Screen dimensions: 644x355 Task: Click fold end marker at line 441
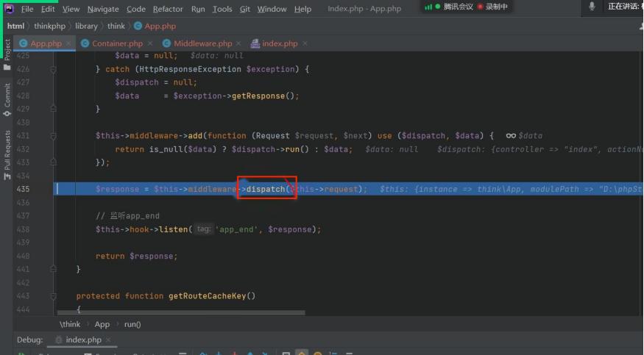click(x=54, y=269)
